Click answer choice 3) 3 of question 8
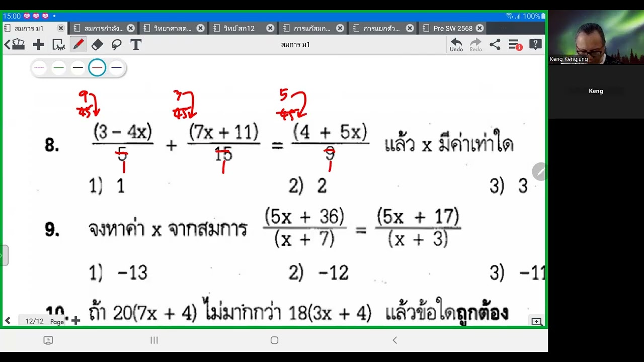 pos(509,187)
